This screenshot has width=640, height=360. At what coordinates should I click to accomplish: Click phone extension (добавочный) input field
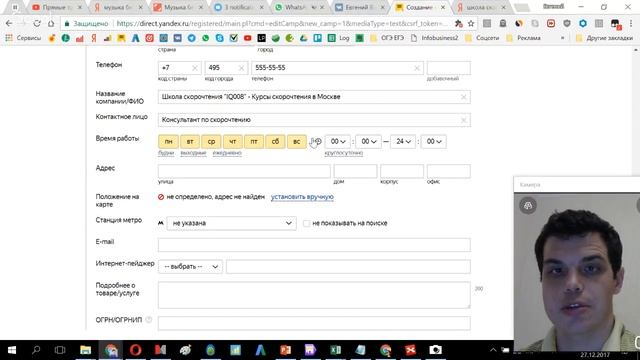click(449, 68)
